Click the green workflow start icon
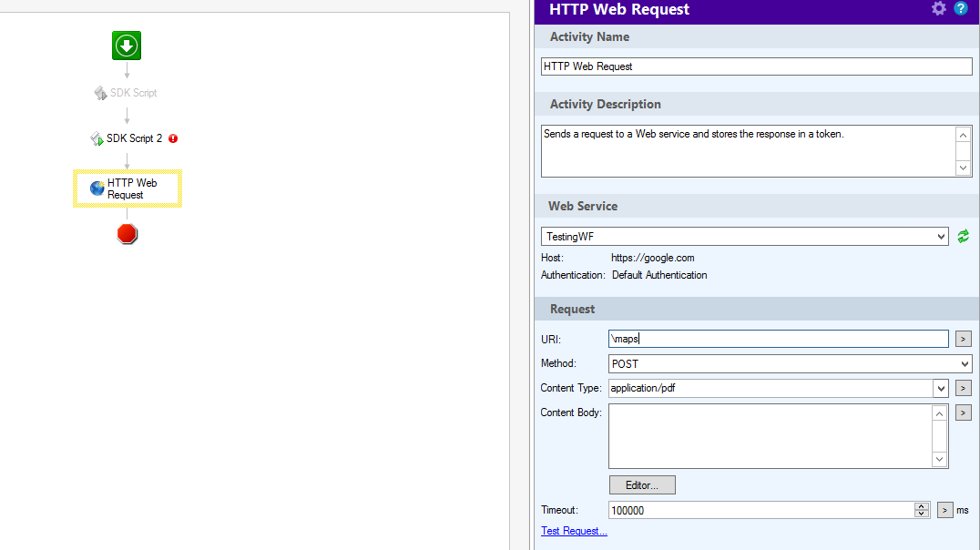Viewport: 980px width, 550px height. [127, 46]
